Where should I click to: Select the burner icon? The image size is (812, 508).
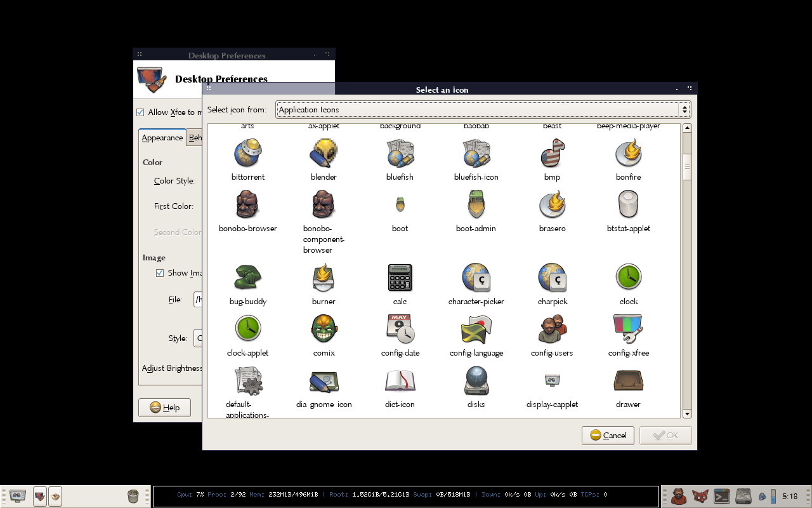point(324,278)
